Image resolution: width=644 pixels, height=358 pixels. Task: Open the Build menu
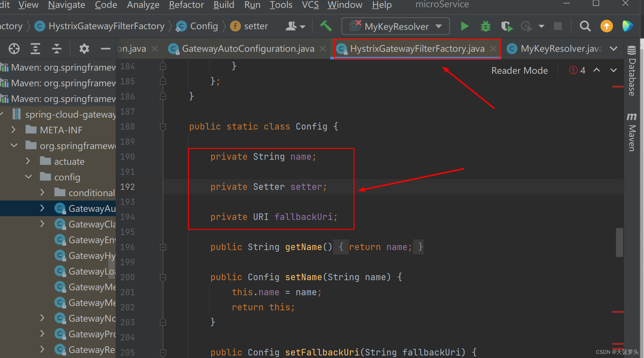coord(224,5)
